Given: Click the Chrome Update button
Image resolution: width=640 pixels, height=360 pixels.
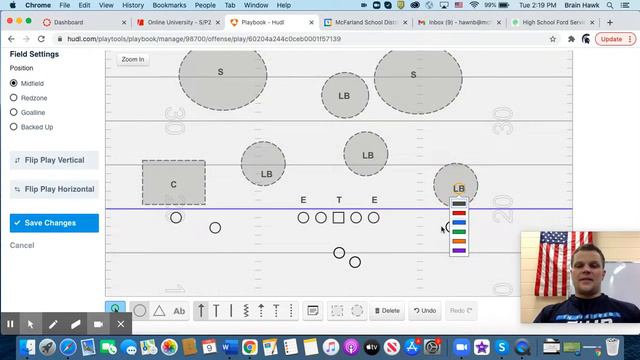Looking at the screenshot, I should 611,39.
